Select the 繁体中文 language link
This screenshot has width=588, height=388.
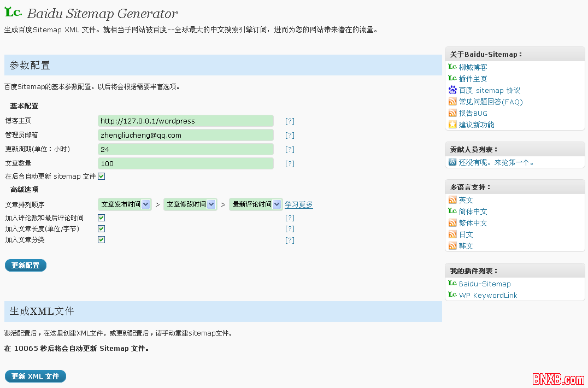(473, 223)
